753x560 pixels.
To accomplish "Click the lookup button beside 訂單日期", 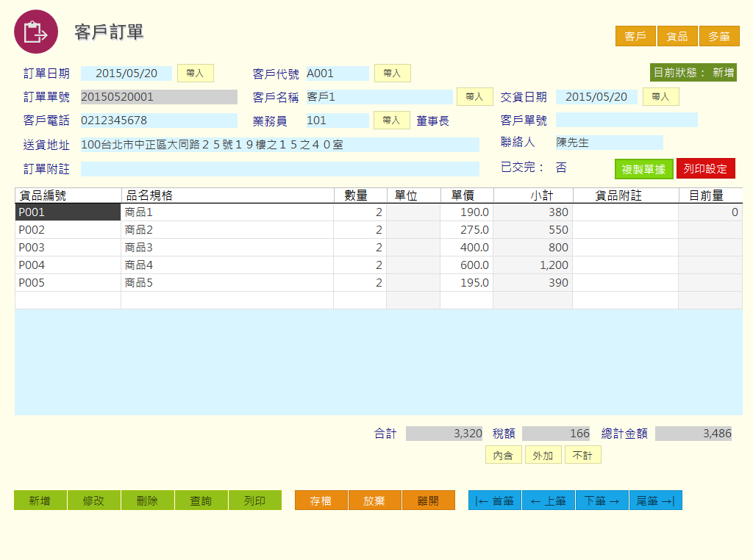I will tap(195, 73).
